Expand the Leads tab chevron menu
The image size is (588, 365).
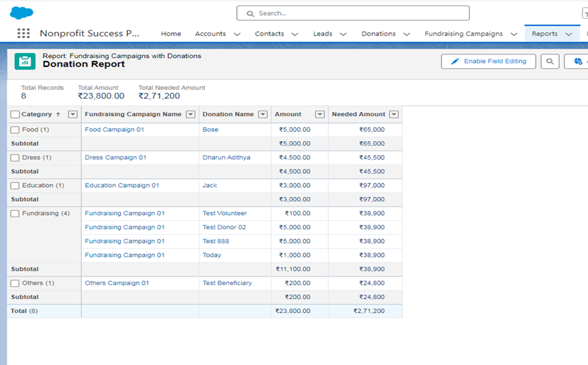coord(343,34)
